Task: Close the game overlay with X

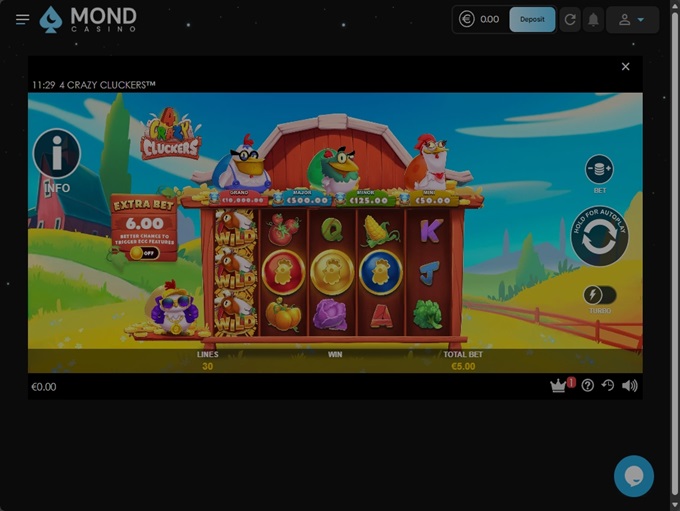Action: [x=625, y=67]
